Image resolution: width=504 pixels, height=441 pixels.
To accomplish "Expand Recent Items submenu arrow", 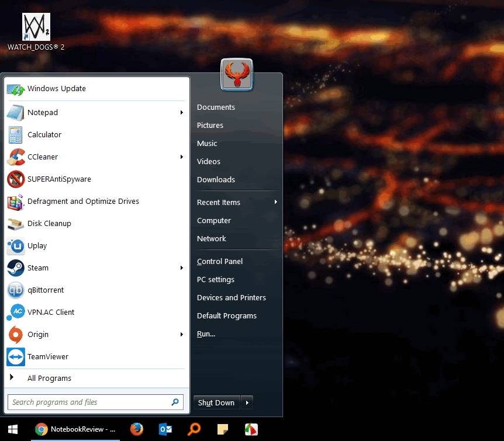I will tap(275, 202).
